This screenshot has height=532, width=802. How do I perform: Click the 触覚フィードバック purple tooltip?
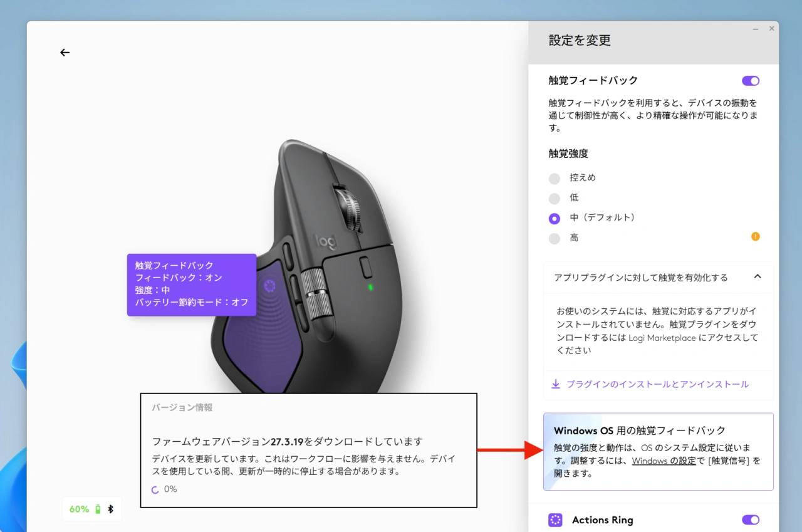192,284
